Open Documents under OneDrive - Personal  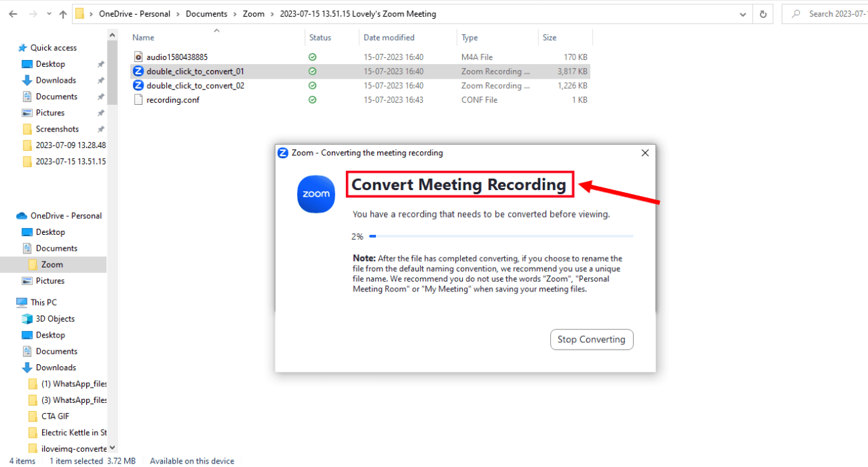[x=56, y=248]
